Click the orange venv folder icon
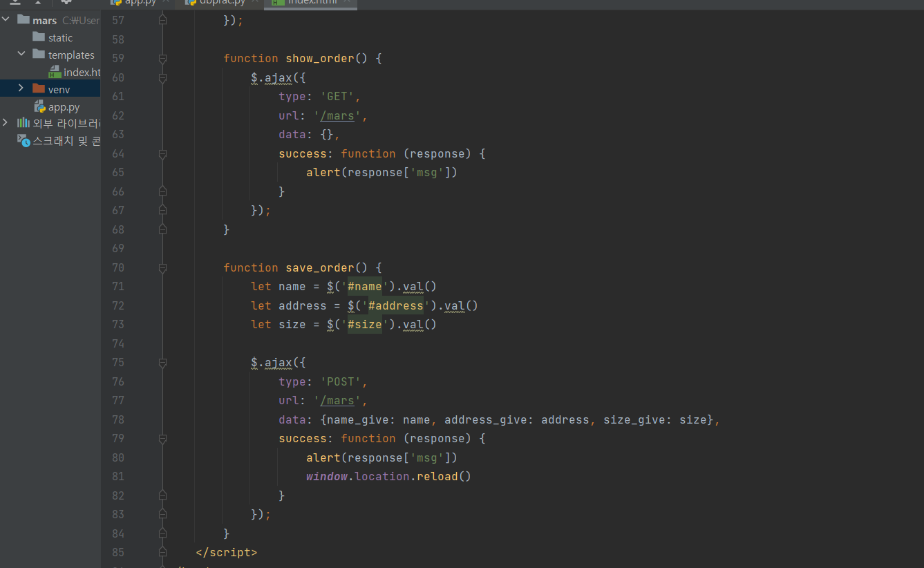This screenshot has width=924, height=568. click(39, 89)
